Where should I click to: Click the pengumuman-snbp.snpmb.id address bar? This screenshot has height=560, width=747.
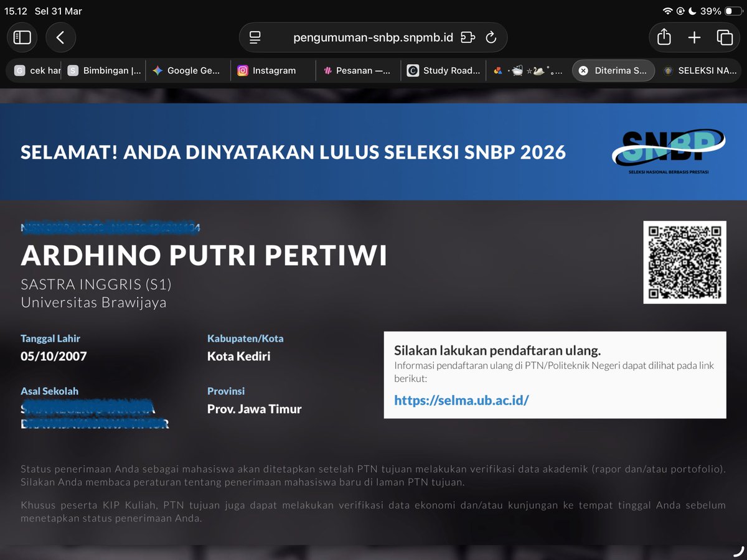pos(373,38)
